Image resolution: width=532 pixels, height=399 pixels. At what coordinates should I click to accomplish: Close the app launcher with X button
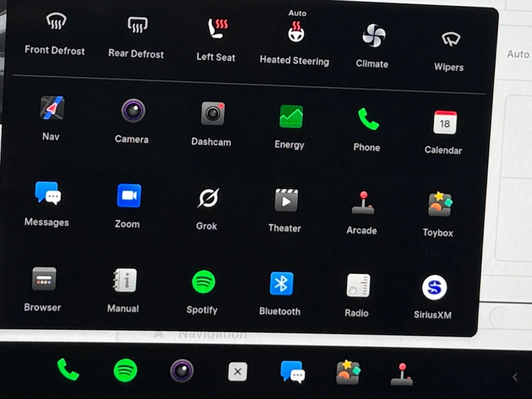[237, 371]
